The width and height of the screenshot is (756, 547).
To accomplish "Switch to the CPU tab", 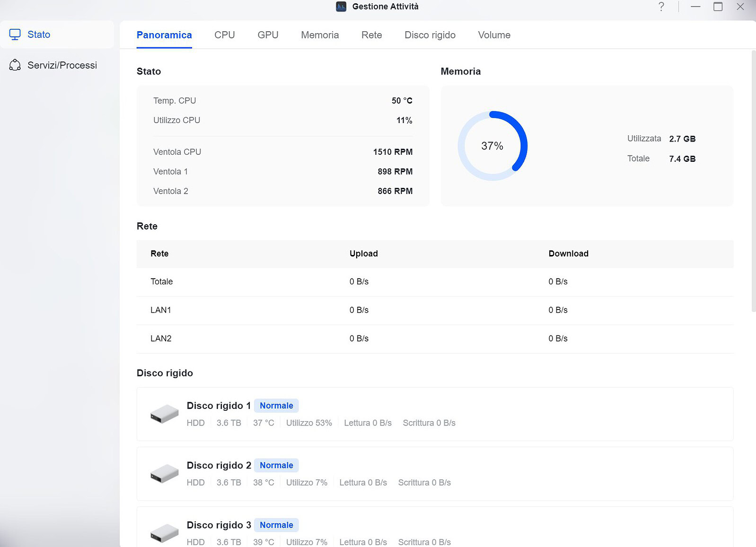I will point(225,35).
